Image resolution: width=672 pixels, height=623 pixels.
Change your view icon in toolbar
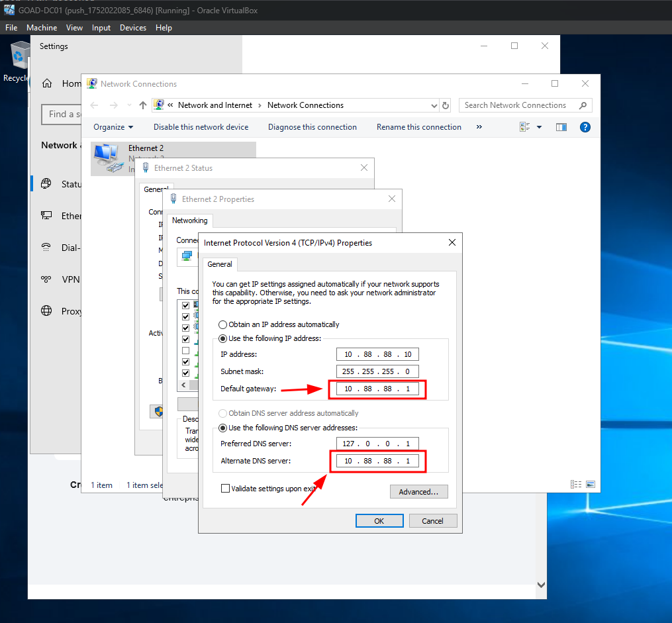pos(524,127)
